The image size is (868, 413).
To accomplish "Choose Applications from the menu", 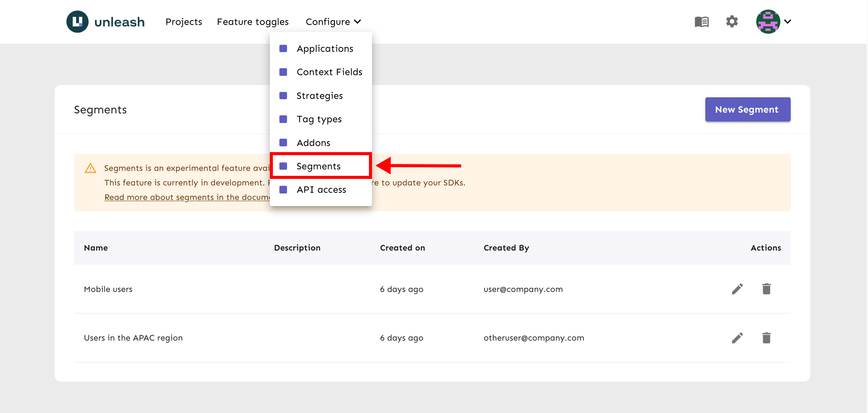I will pos(325,49).
